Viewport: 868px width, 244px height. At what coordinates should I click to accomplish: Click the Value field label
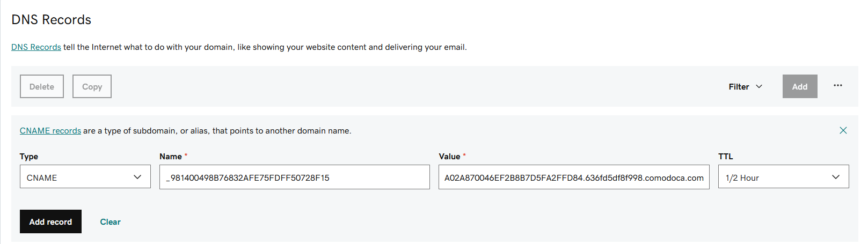(x=449, y=157)
